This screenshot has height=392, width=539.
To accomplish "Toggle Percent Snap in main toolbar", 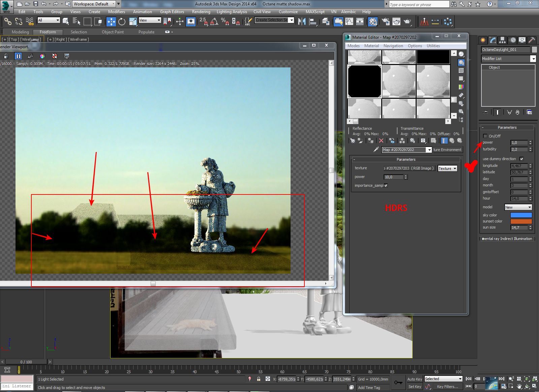I will click(x=225, y=22).
